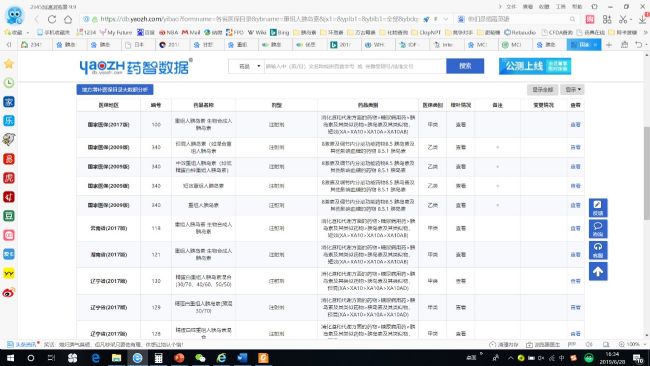The width and height of the screenshot is (650, 366).
Task: Click the red extension icon in toolbar
Action: (590, 19)
